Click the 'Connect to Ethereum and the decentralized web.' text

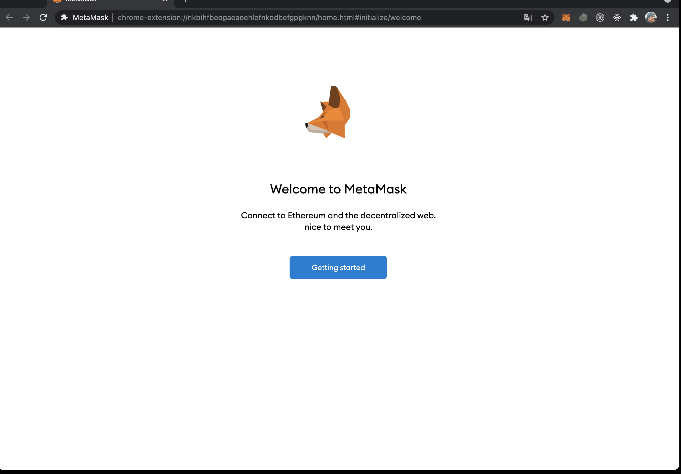click(x=338, y=215)
